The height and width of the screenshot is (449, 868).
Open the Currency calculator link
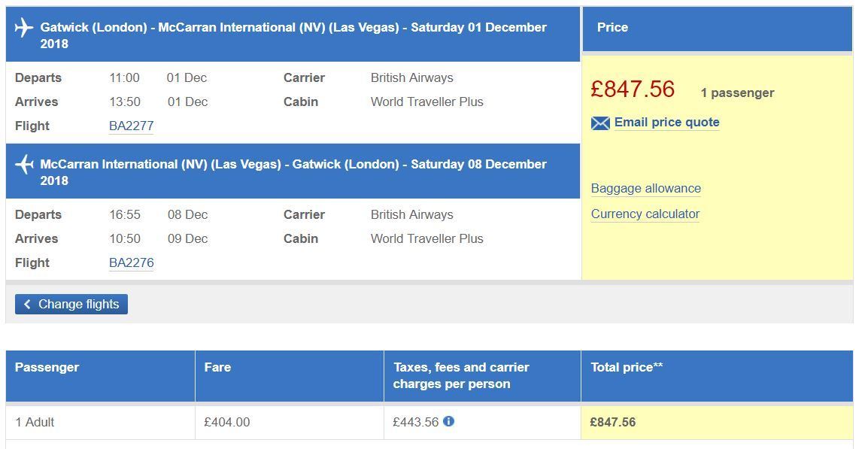pyautogui.click(x=645, y=214)
